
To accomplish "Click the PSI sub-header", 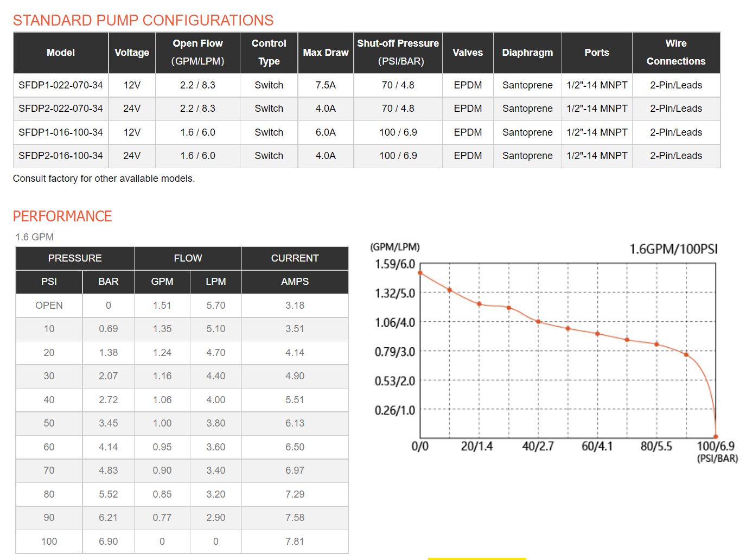I will click(x=49, y=282).
